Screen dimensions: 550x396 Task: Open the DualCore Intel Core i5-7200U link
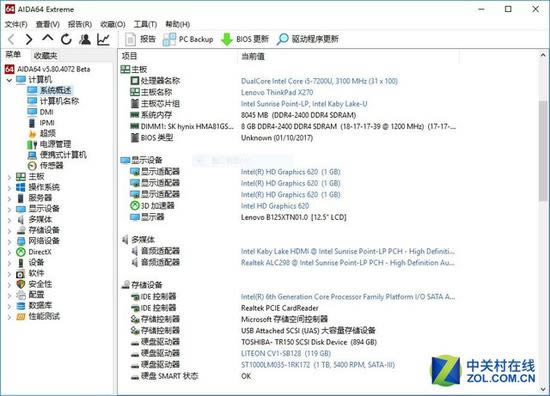(319, 81)
